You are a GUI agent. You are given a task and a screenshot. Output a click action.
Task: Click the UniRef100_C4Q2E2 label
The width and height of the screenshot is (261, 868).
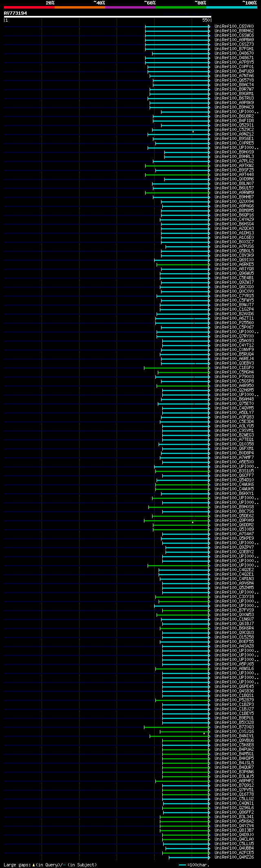(x=234, y=570)
